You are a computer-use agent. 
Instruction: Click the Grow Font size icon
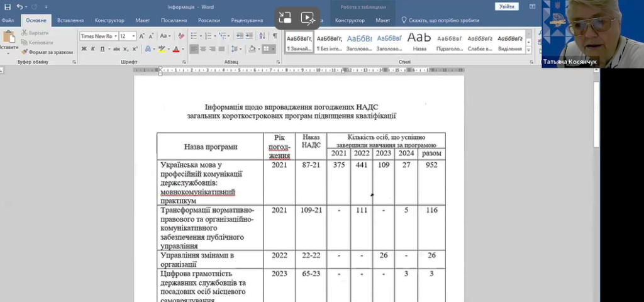click(x=142, y=36)
